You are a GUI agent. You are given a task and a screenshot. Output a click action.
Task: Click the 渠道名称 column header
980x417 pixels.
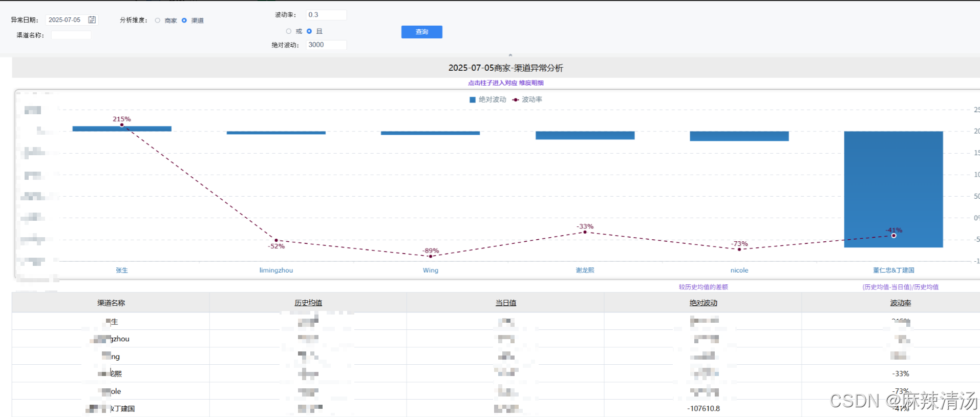point(111,303)
